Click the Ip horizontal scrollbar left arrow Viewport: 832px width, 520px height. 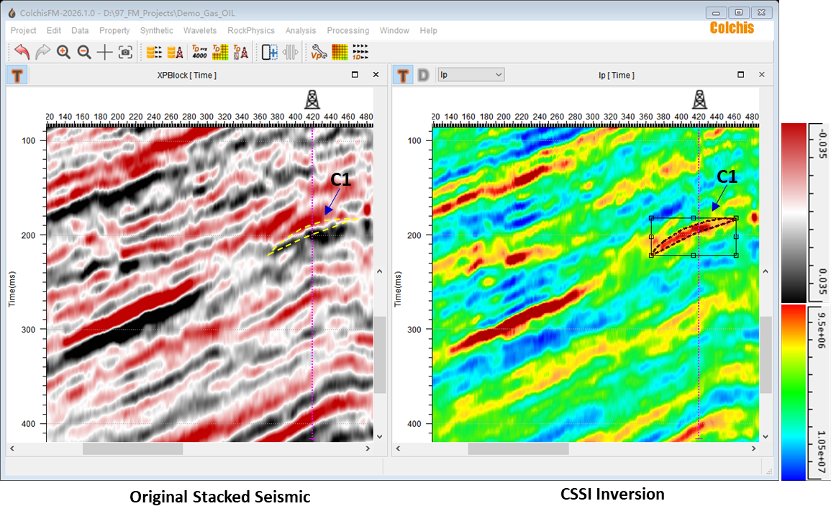pos(398,449)
